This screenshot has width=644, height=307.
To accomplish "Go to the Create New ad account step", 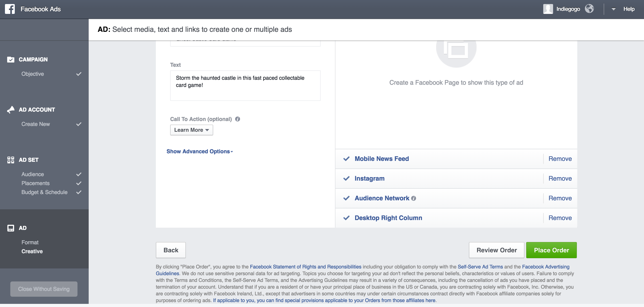I will (36, 124).
